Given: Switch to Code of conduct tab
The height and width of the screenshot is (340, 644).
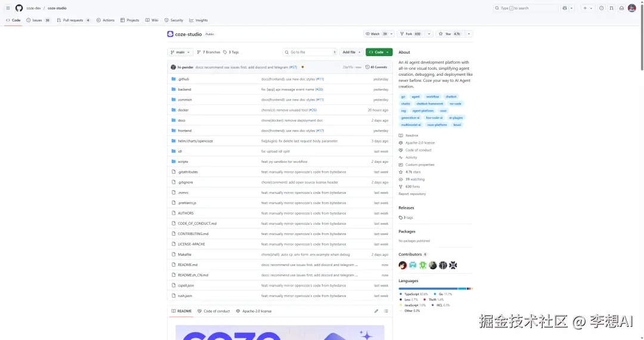Looking at the screenshot, I should (213, 311).
